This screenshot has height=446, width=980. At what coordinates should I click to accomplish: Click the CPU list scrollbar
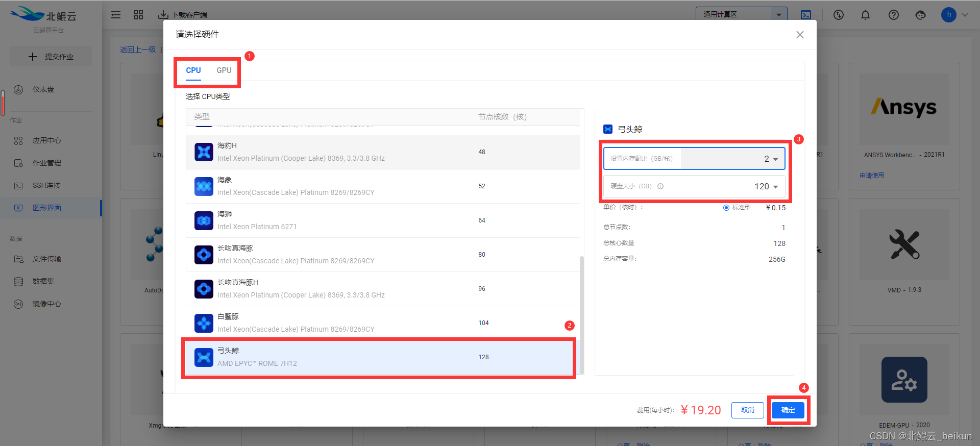tap(582, 315)
